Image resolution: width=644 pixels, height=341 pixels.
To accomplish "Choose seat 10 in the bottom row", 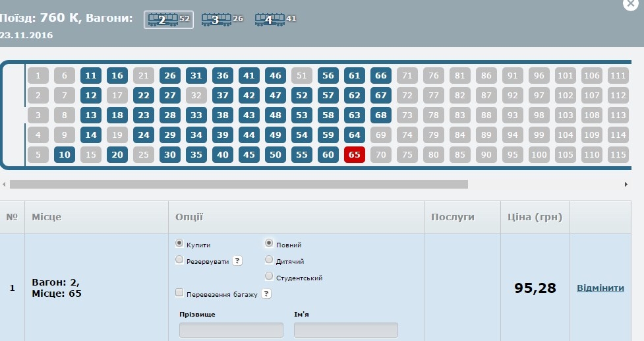I will coord(65,155).
